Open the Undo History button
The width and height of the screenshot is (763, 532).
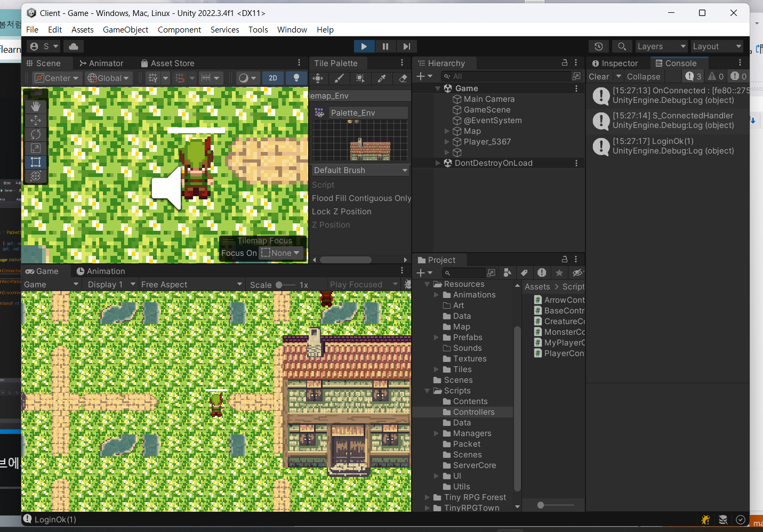pos(599,46)
